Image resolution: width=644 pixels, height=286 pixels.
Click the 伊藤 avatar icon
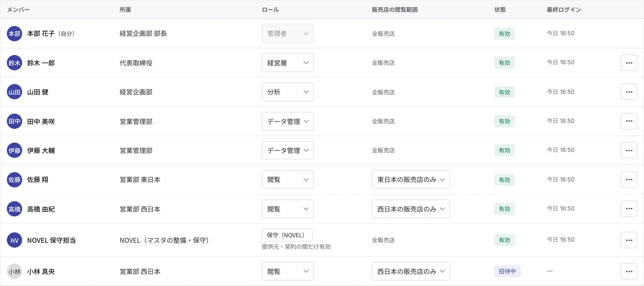coord(14,150)
